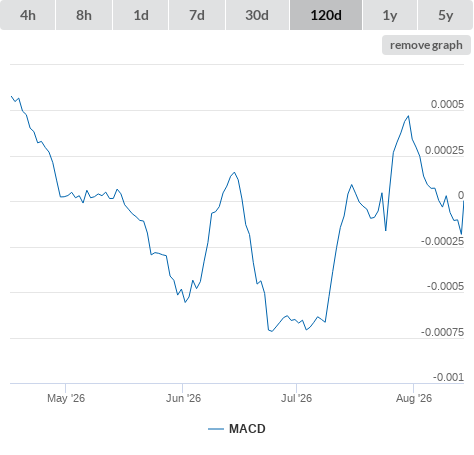Click the MACD legend line swatch
The image size is (474, 455).
(x=216, y=429)
